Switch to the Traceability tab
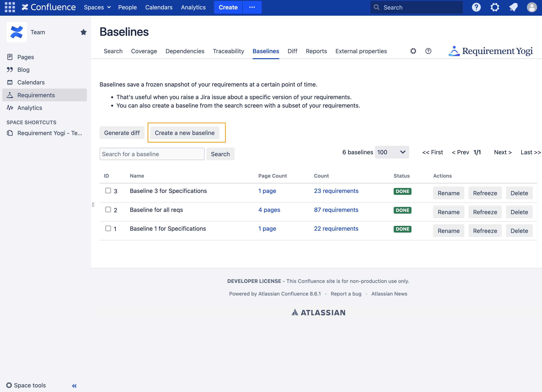Screen dimensions: 542x392 pyautogui.click(x=228, y=51)
